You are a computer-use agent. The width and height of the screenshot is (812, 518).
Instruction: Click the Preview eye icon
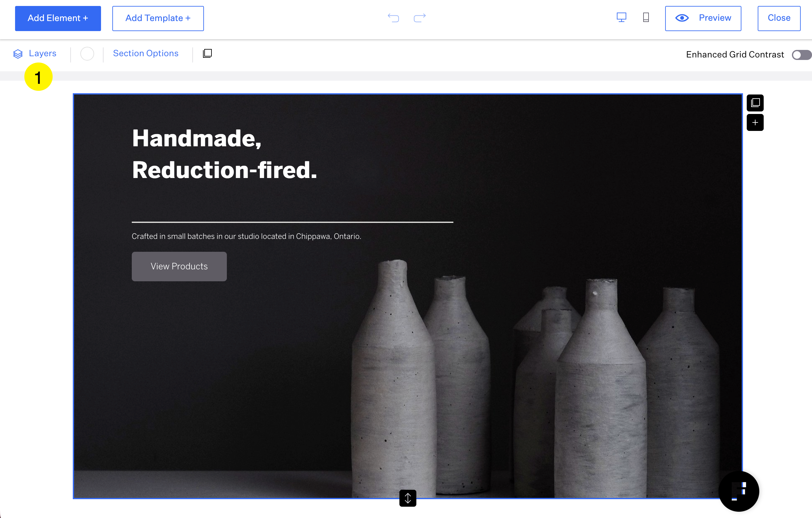coord(682,18)
